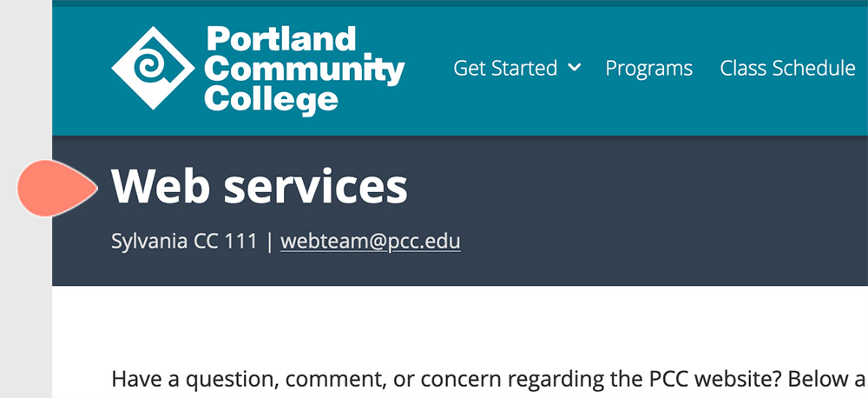Image resolution: width=868 pixels, height=398 pixels.
Task: Click the word "Portland" in the logo
Action: [x=281, y=39]
